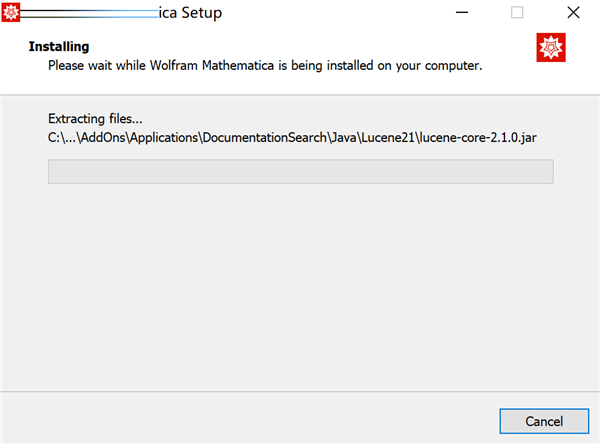Click white header space right of "Installing"
This screenshot has height=444, width=600.
300,47
